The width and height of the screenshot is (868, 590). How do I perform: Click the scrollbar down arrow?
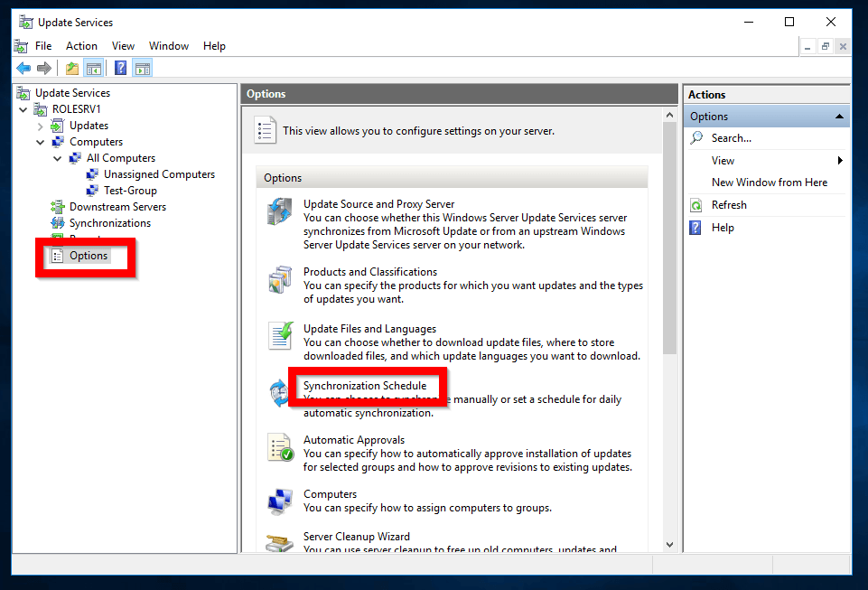tap(669, 544)
